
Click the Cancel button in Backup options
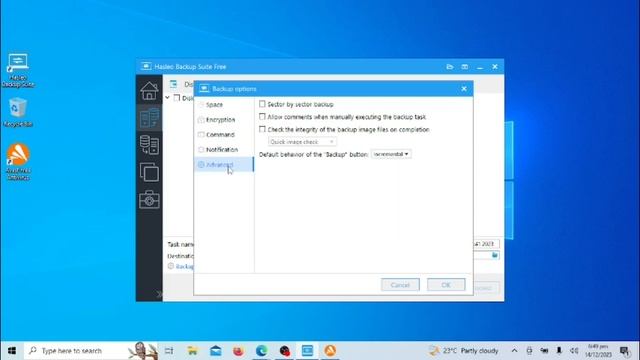(400, 284)
